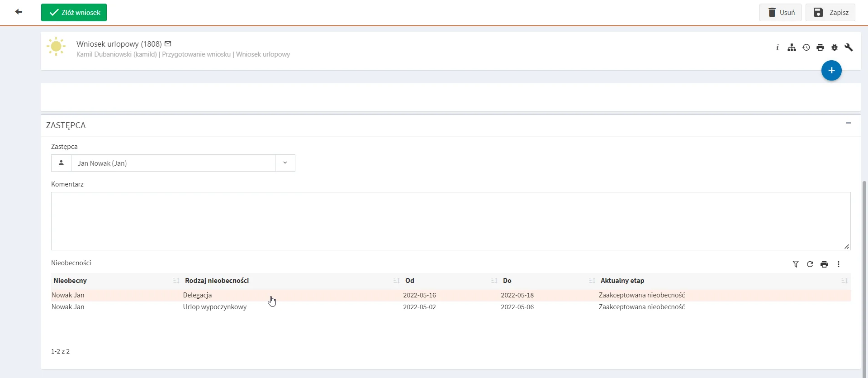Submit the request with Złóż wniosek

coord(74,13)
